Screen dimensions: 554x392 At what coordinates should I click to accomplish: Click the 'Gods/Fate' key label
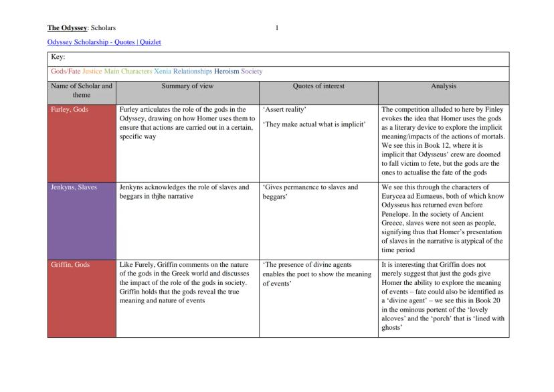(x=65, y=71)
